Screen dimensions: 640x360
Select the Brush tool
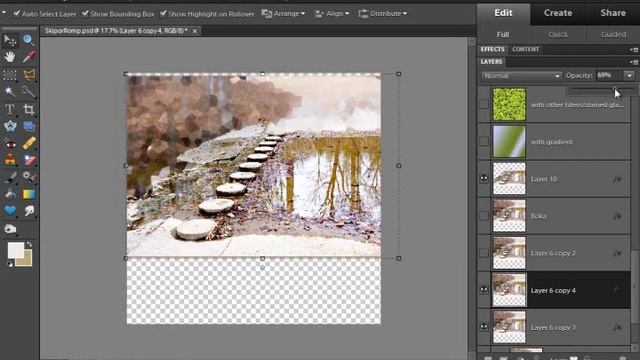[10, 177]
